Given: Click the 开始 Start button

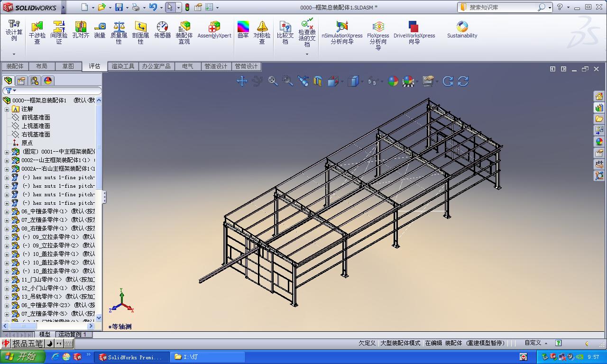Looking at the screenshot, I should pyautogui.click(x=22, y=357).
